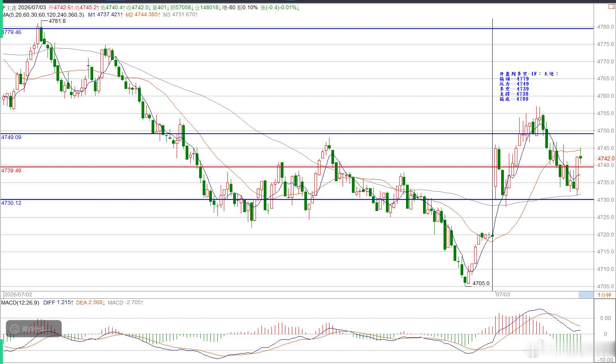Click the light blue time-axis scroll thumb
616x364 pixels.
(585, 295)
